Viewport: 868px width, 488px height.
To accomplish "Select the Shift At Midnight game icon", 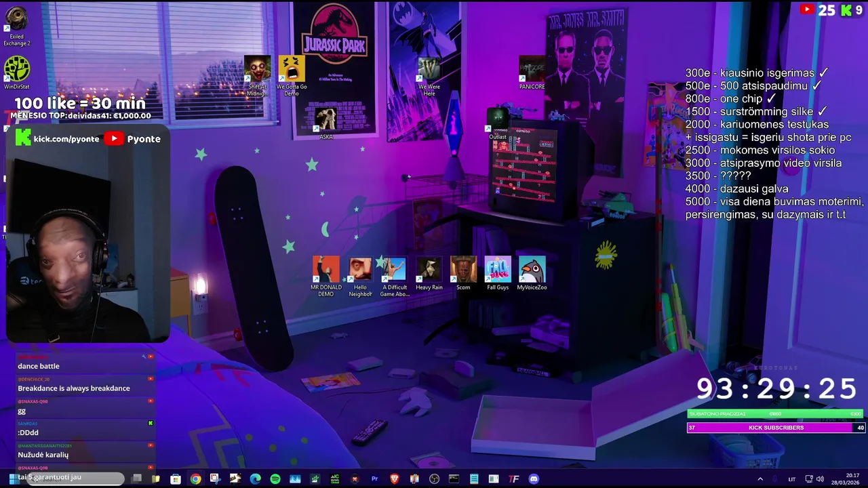I will point(257,76).
